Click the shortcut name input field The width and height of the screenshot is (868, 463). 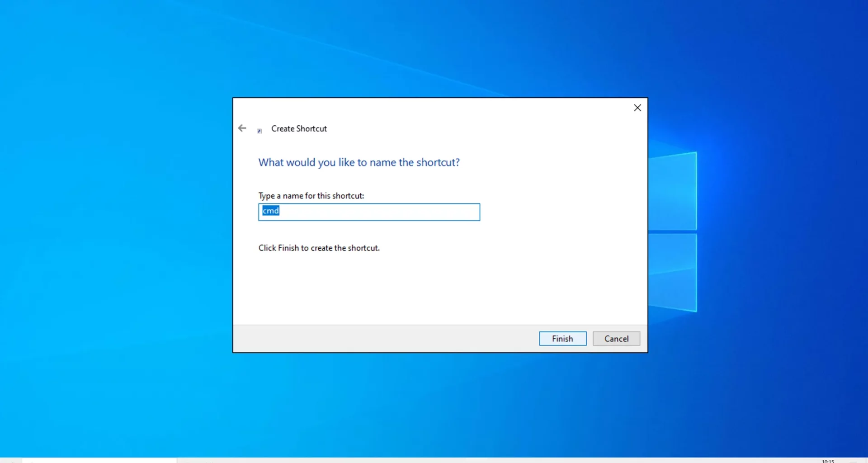point(369,212)
